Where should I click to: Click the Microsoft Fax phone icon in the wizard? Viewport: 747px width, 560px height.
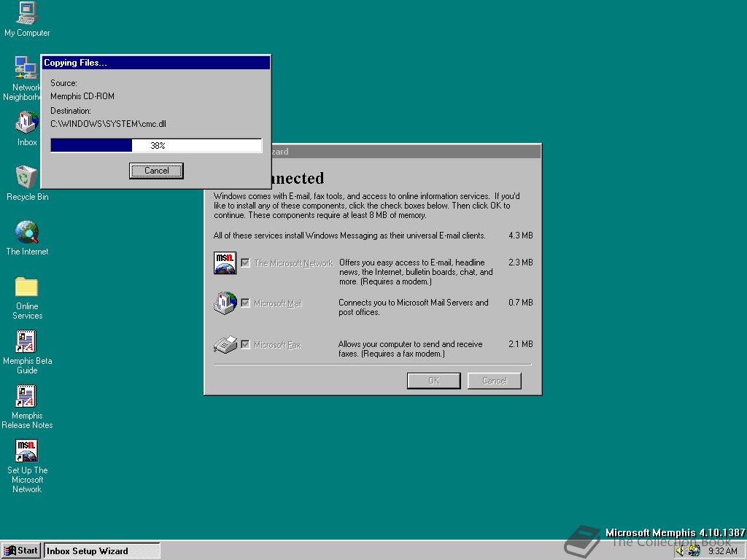225,345
